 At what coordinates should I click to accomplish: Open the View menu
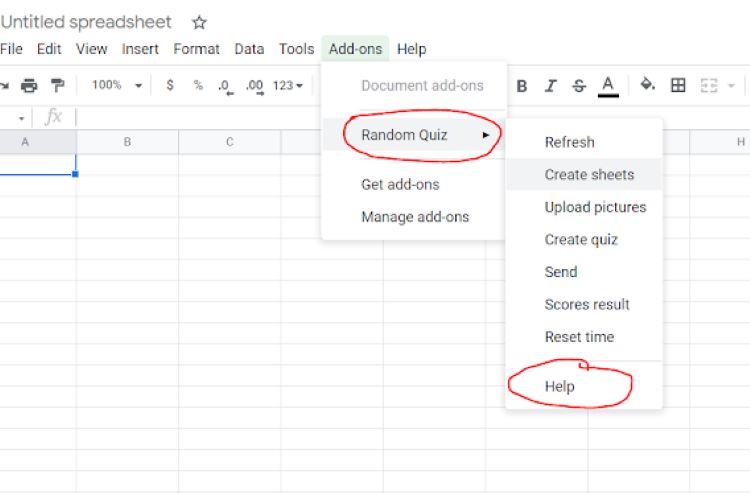coord(91,49)
